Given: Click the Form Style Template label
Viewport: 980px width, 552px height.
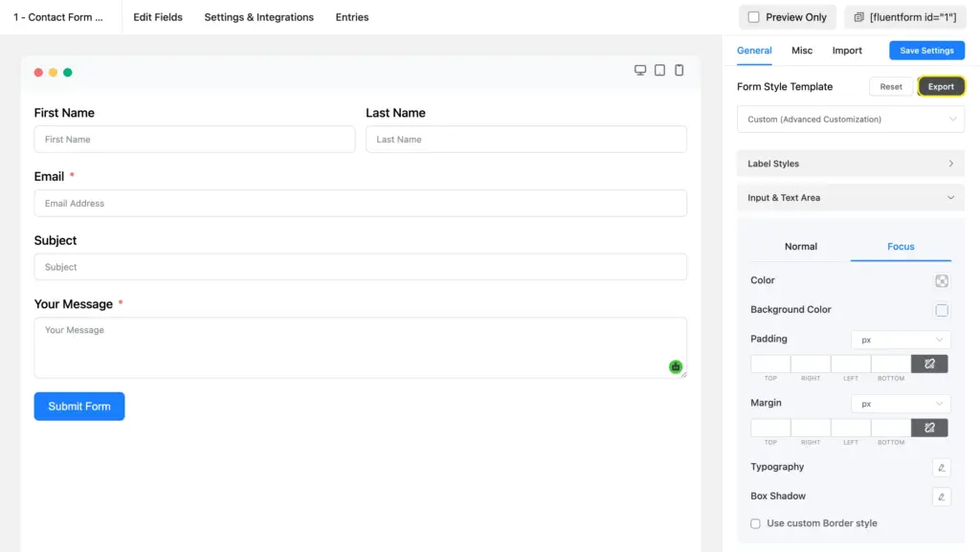Looking at the screenshot, I should coord(785,87).
